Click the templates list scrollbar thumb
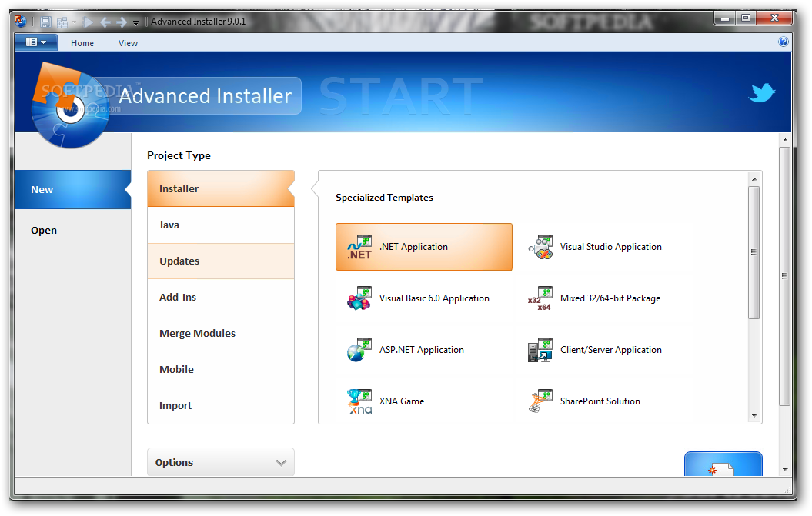 [x=754, y=252]
